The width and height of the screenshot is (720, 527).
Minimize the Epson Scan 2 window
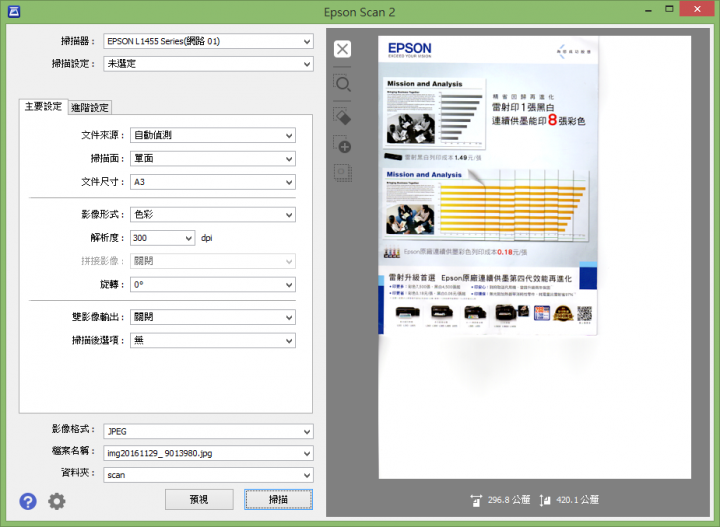[x=648, y=10]
